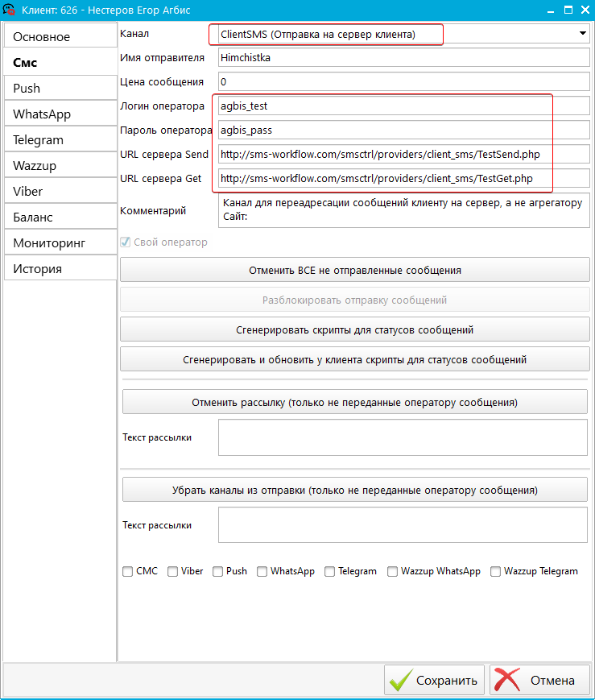The image size is (595, 700).
Task: Open the Канал combo box ClientSMS
Action: click(404, 34)
